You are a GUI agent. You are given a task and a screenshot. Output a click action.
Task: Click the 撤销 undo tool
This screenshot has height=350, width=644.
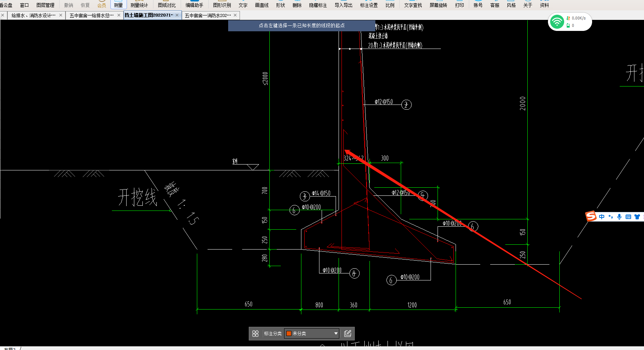coord(68,5)
